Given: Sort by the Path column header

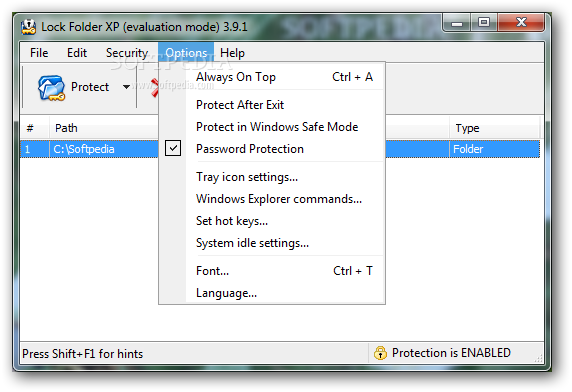Looking at the screenshot, I should tap(104, 128).
